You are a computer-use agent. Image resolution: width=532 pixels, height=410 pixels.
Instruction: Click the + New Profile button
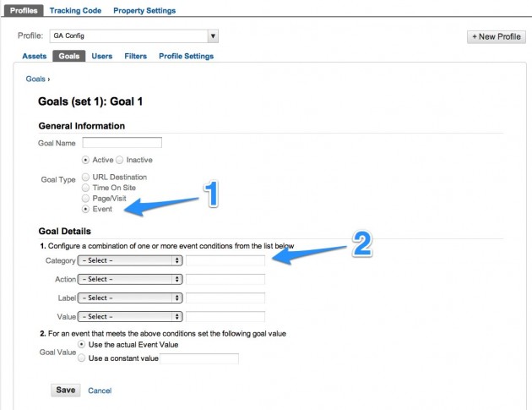coord(497,36)
